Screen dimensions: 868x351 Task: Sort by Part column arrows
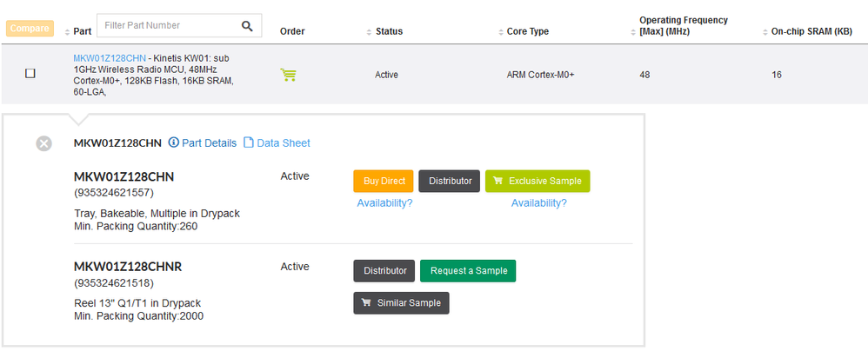(69, 32)
